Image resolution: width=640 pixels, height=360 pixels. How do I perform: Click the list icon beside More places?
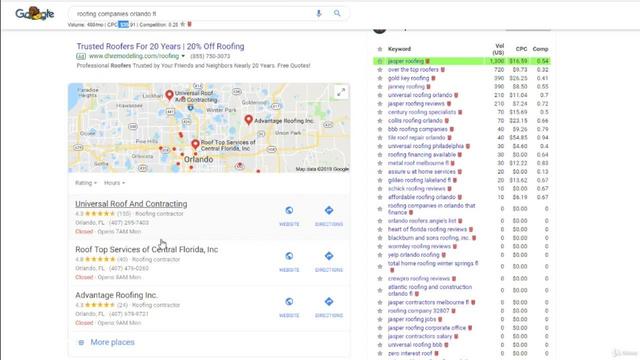point(81,342)
